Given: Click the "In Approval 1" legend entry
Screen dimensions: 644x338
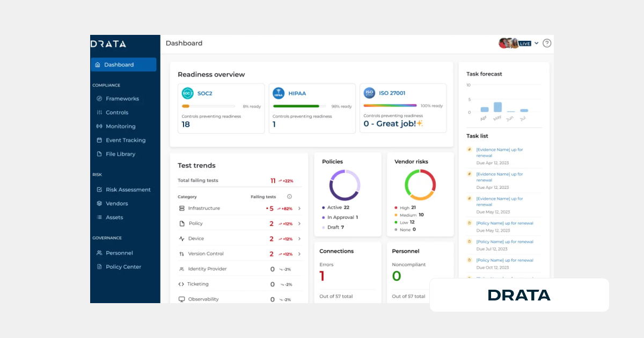Looking at the screenshot, I should point(340,217).
